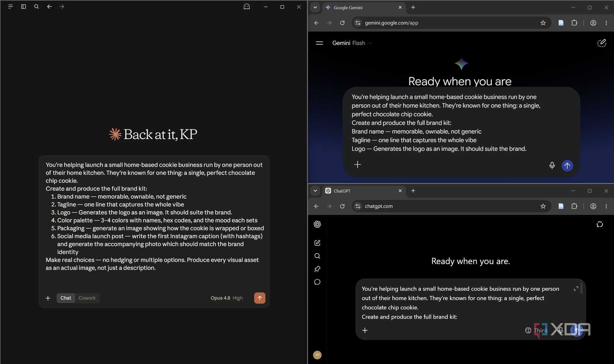Image resolution: width=614 pixels, height=364 pixels.
Task: Open a new tab beside Google Gemini tab
Action: tap(413, 7)
